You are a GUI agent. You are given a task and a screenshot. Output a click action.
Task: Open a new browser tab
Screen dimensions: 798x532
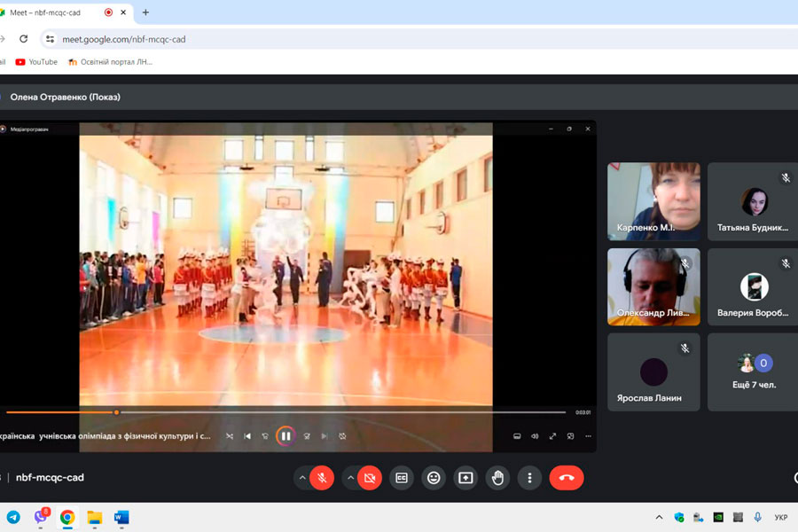click(145, 12)
